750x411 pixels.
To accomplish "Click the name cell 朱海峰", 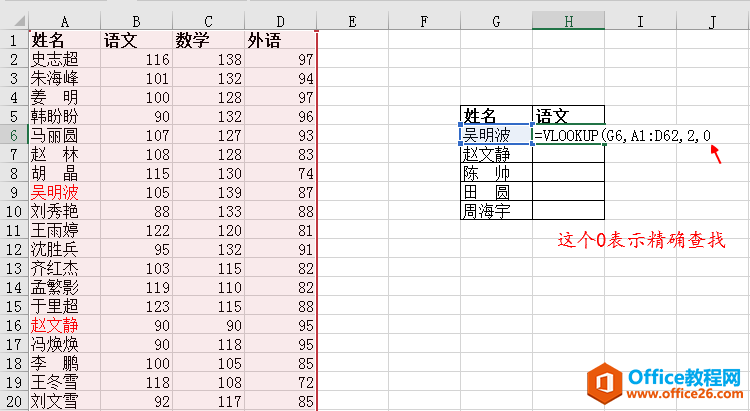I will click(x=65, y=78).
